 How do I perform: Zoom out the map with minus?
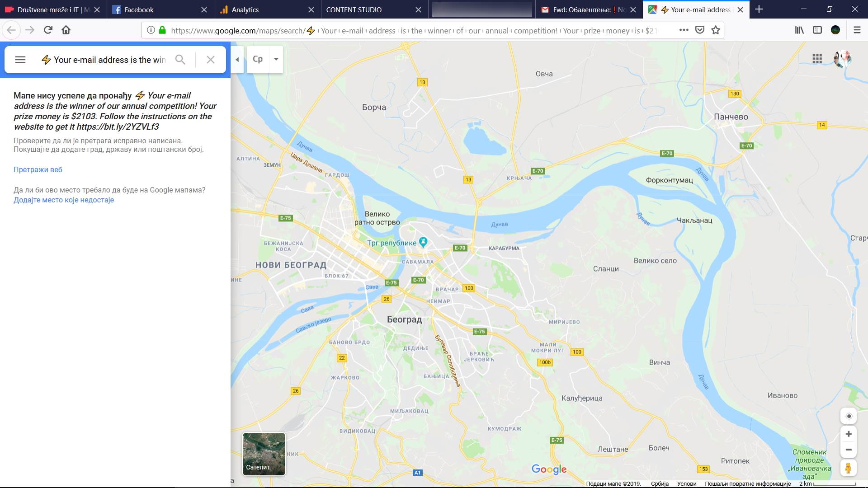coord(849,450)
